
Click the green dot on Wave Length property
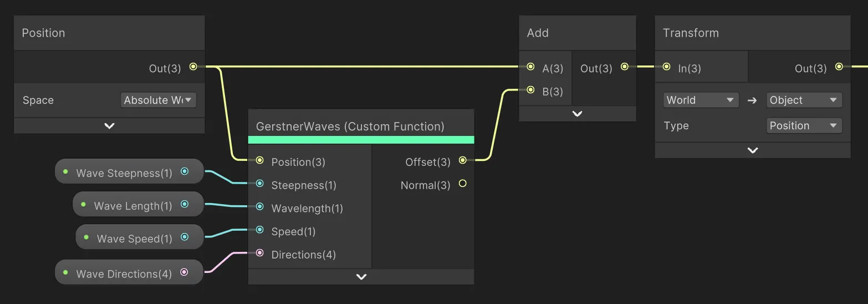[x=83, y=205]
